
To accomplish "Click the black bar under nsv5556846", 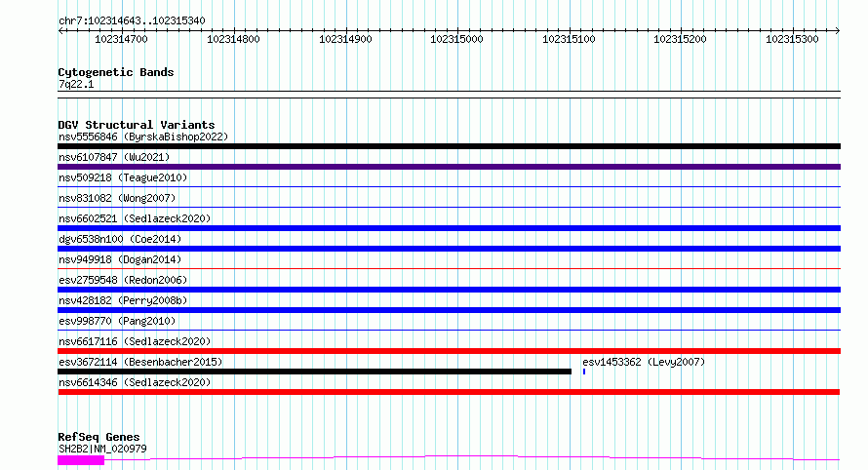I will tap(449, 146).
